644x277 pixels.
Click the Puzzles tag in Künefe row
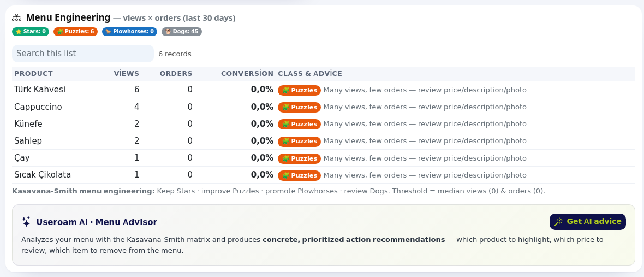pyautogui.click(x=300, y=124)
